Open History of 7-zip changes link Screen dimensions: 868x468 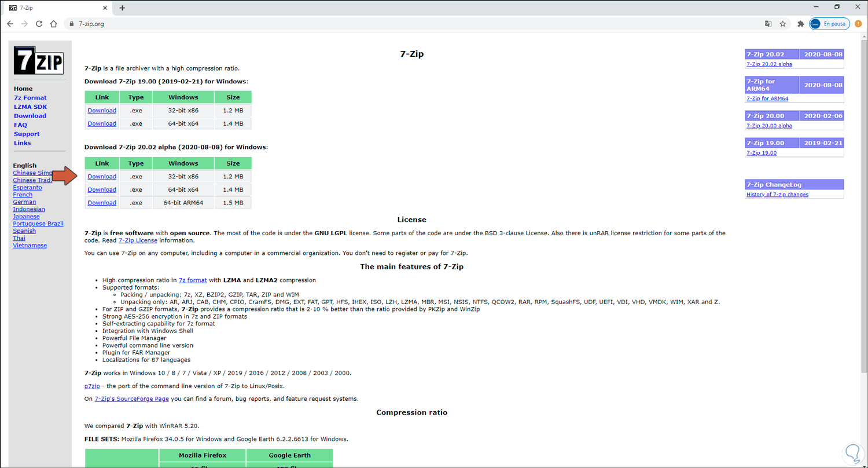(x=777, y=195)
